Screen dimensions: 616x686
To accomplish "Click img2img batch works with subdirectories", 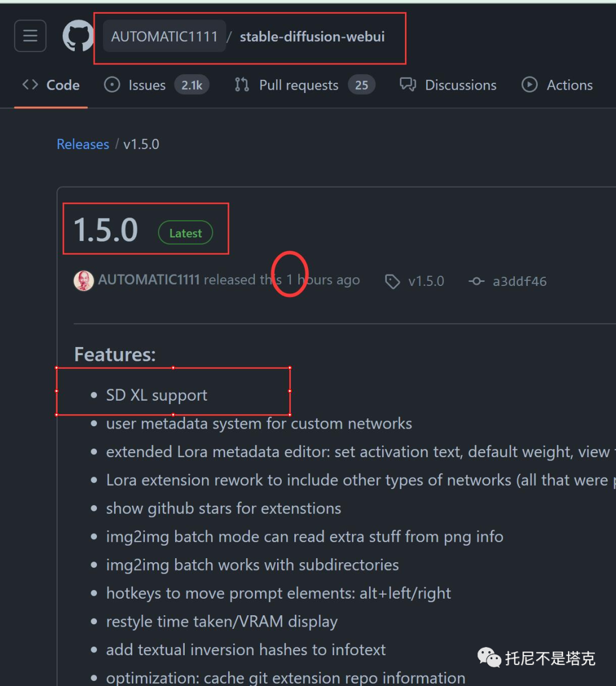I will tap(253, 564).
